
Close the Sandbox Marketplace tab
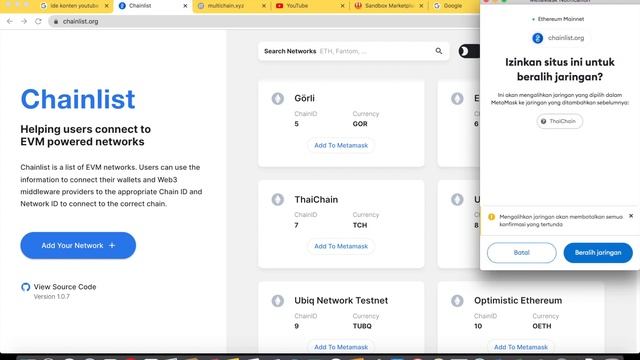(421, 6)
